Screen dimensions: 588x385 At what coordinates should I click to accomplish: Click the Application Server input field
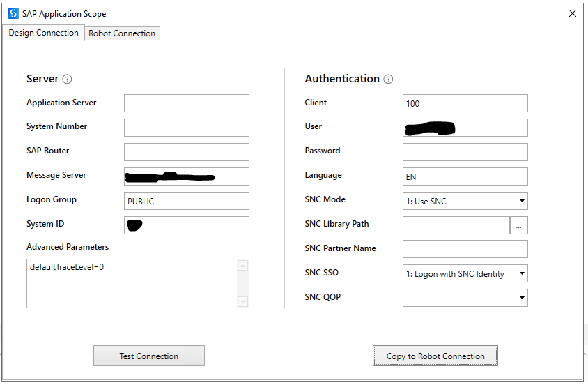point(186,103)
